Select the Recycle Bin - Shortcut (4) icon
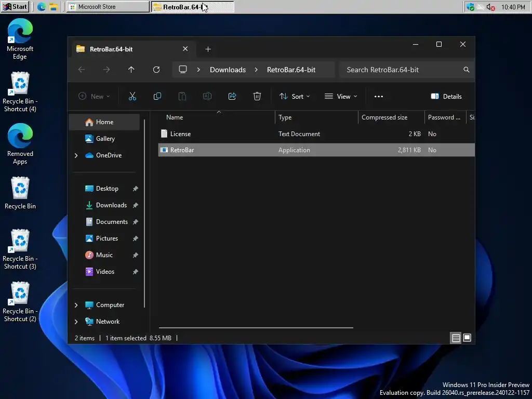The image size is (532, 399). (20, 92)
